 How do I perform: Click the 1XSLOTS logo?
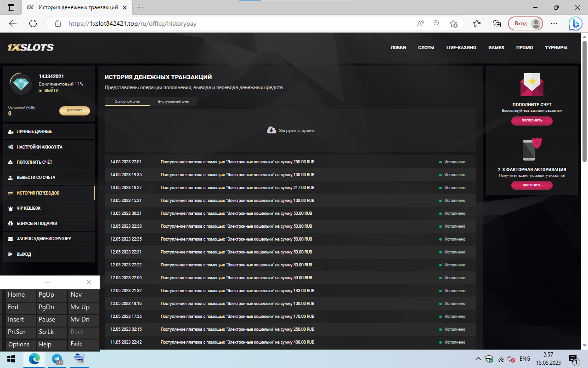(30, 47)
